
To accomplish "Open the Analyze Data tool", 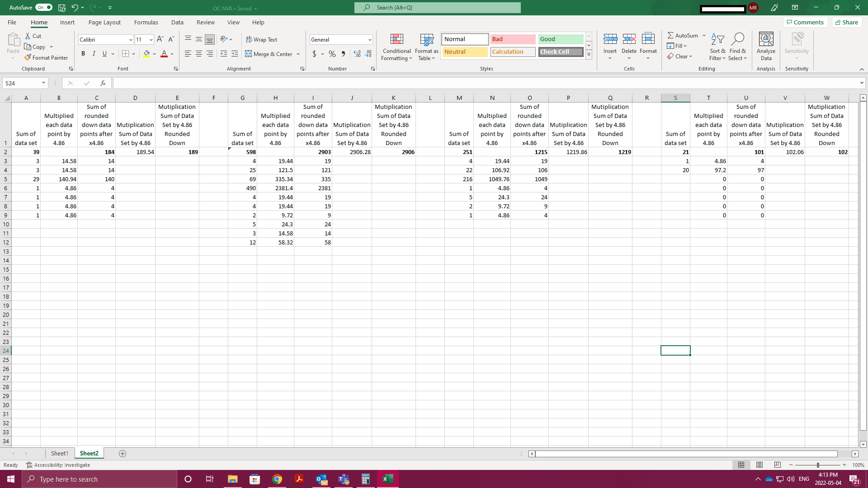I will click(x=766, y=46).
